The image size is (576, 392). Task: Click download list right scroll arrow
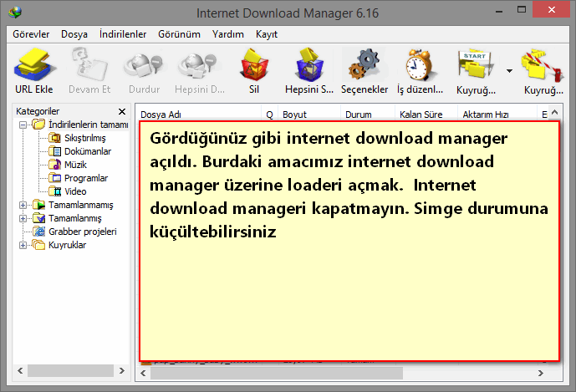coord(541,374)
